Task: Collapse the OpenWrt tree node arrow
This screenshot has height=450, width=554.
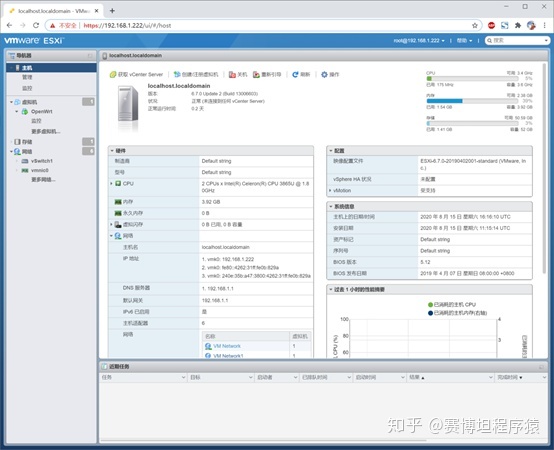Action: 17,112
